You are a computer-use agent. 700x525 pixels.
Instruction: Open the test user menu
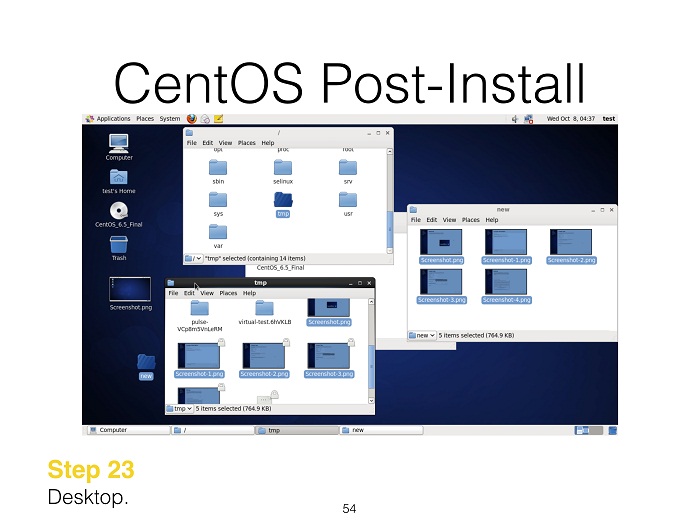coord(608,119)
